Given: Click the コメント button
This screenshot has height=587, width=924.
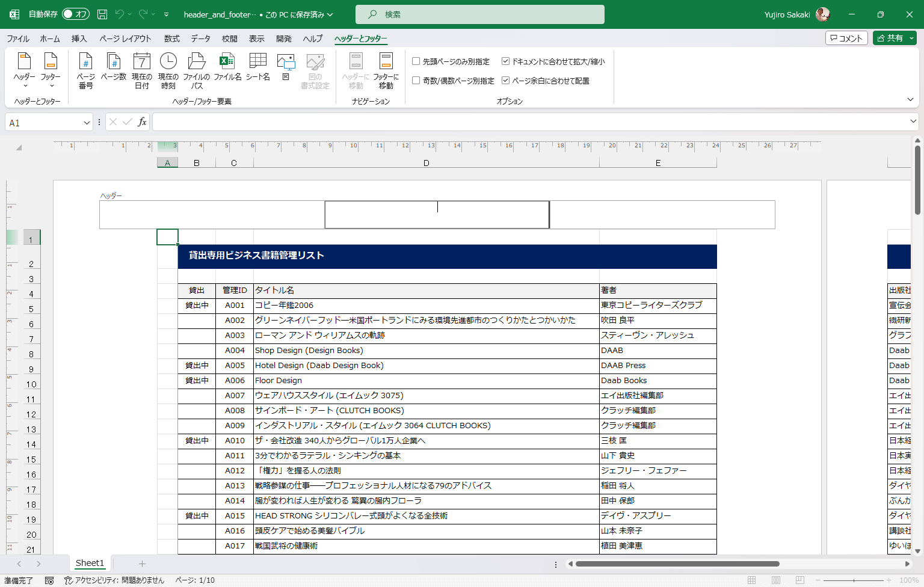Looking at the screenshot, I should pyautogui.click(x=846, y=38).
